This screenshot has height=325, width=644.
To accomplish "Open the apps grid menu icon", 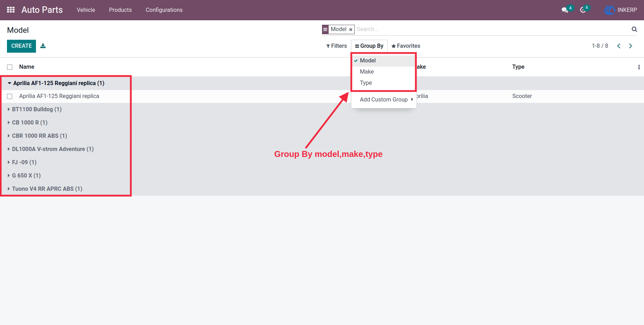I will 11,10.
